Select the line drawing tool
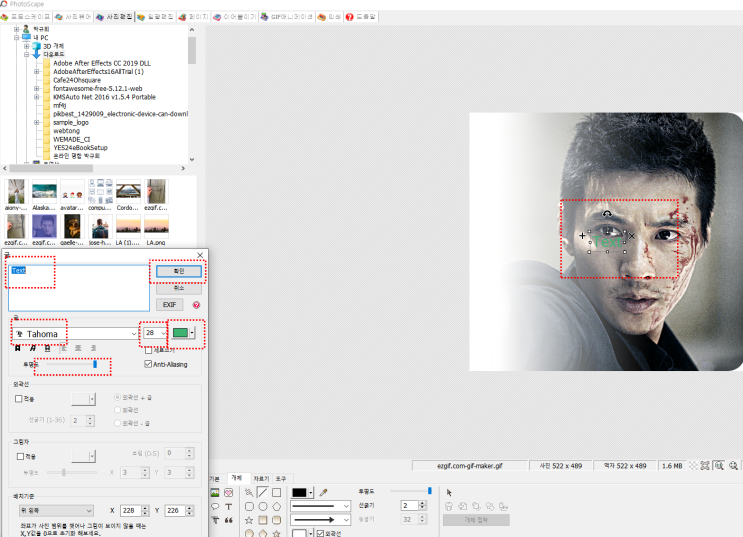743x537 pixels. click(x=263, y=492)
